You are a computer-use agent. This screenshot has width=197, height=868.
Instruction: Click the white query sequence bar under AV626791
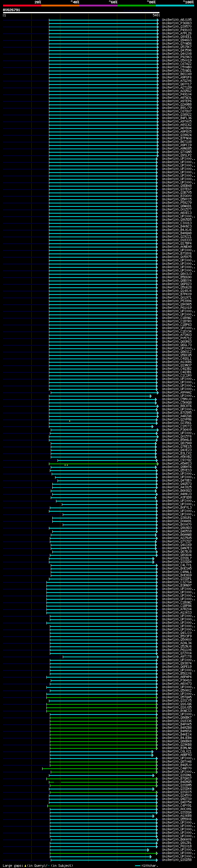tap(81, 13)
